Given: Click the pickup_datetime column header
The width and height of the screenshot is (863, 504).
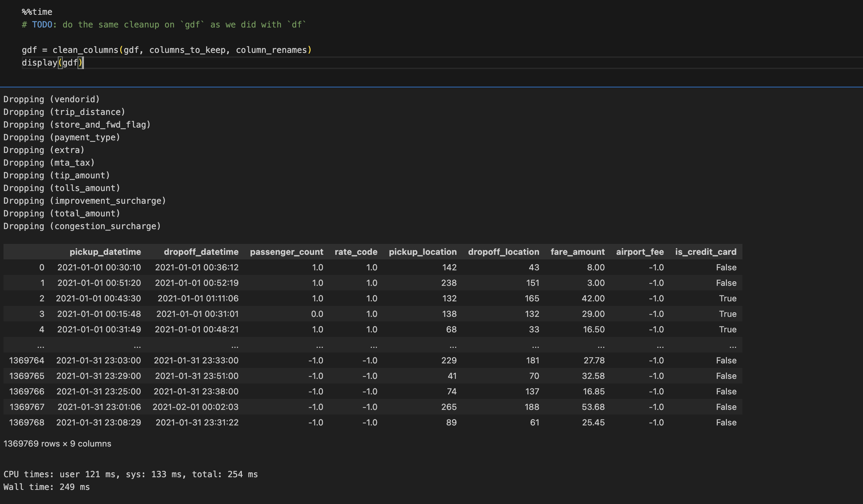Looking at the screenshot, I should [x=105, y=252].
